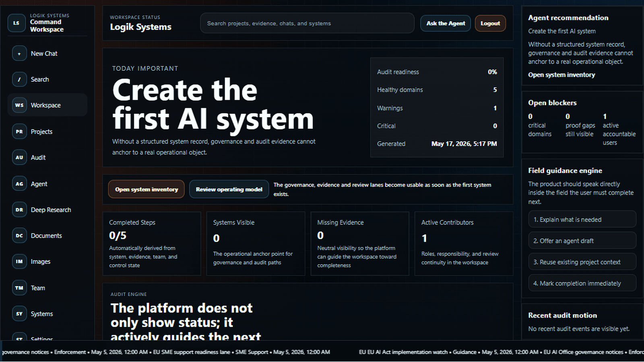The image size is (644, 362).
Task: Click the Recent audit motion heading
Action: point(562,315)
